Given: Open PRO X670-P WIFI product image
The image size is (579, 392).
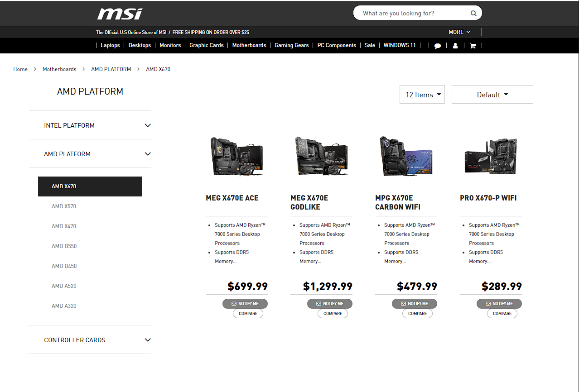Looking at the screenshot, I should pyautogui.click(x=491, y=158).
